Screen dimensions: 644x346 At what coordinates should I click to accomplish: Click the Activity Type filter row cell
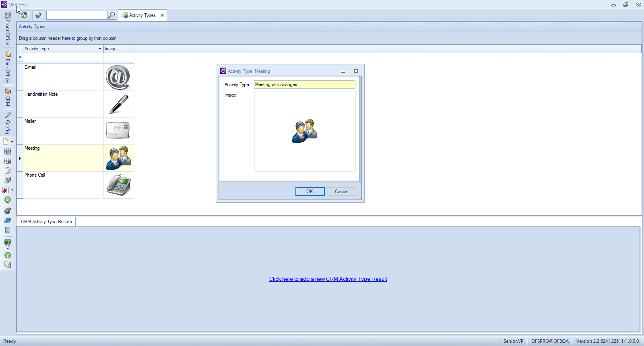[x=63, y=58]
